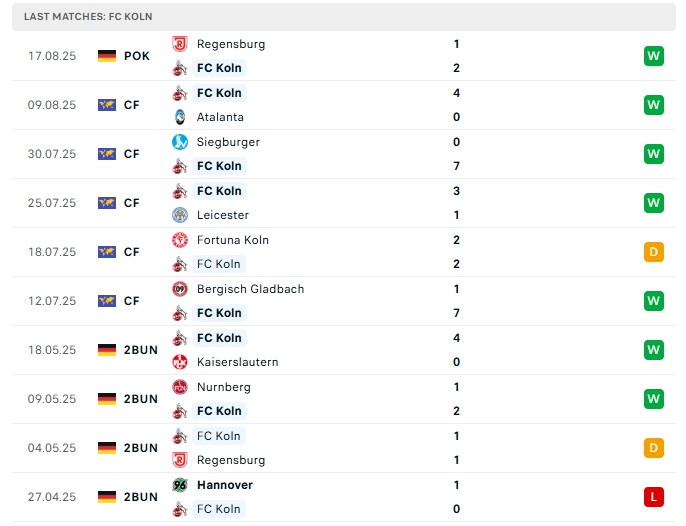686x526 pixels.
Task: Click the LAST MATCHES: FC KOLN header
Action: [x=89, y=17]
